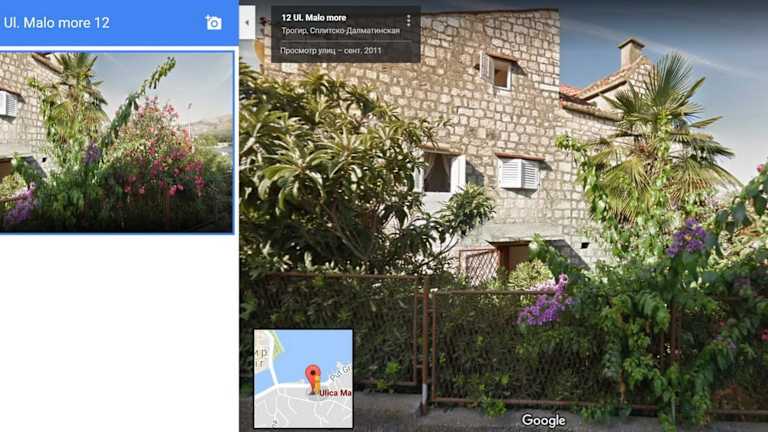Viewport: 768px width, 432px height.
Task: Click the yellow Pegman beside the map pin
Action: point(316,386)
